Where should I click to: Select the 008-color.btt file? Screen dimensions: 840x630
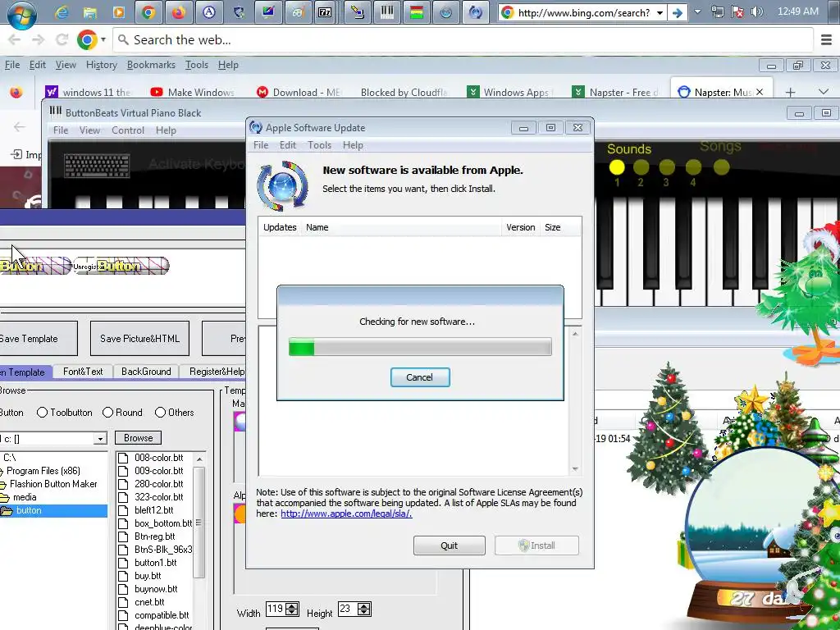point(158,458)
